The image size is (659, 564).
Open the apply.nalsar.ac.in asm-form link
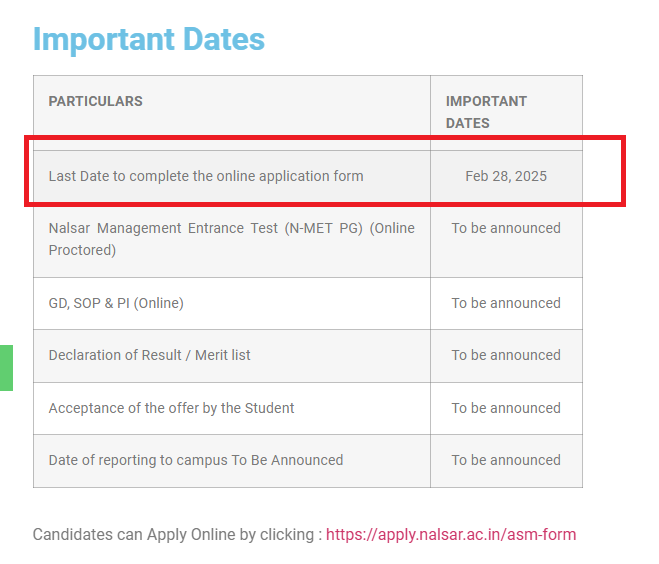450,534
